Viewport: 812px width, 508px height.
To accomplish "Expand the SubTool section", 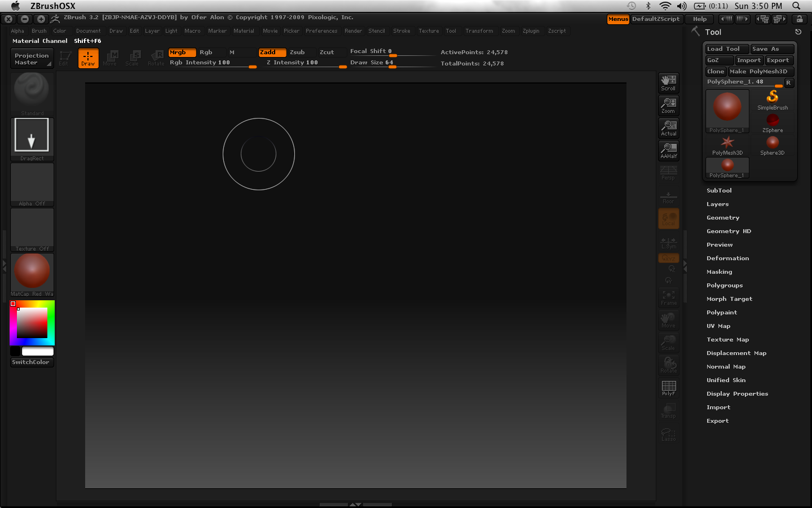I will (719, 191).
